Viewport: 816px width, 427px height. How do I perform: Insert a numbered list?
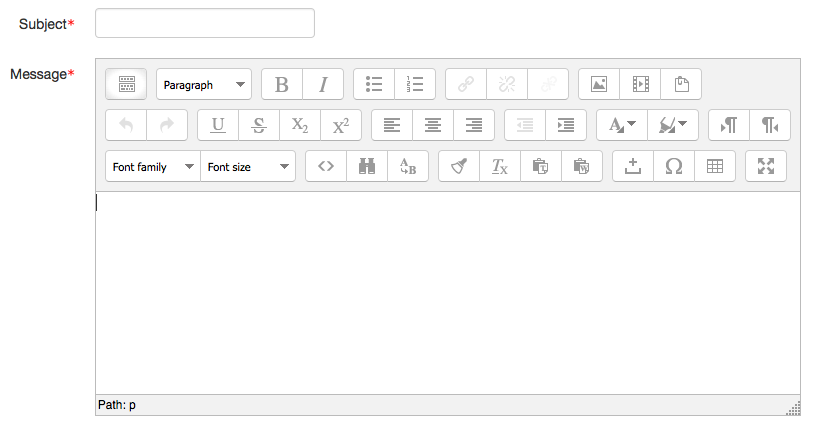pos(415,84)
